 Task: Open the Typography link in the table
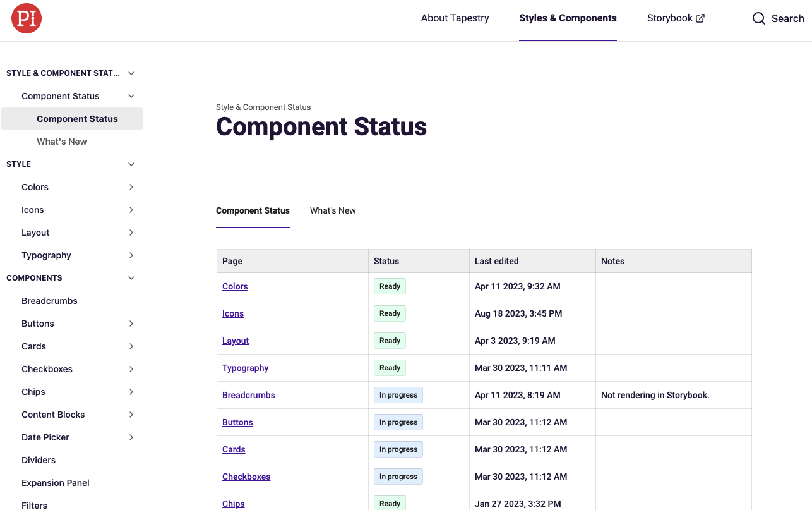(246, 368)
